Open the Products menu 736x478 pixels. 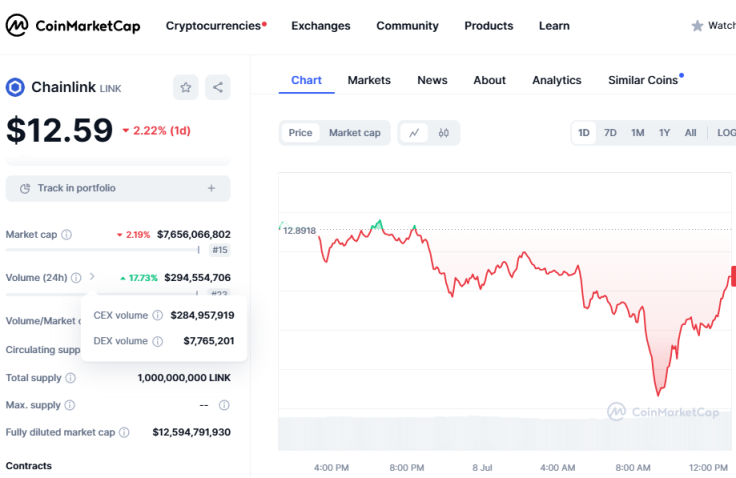pos(489,26)
